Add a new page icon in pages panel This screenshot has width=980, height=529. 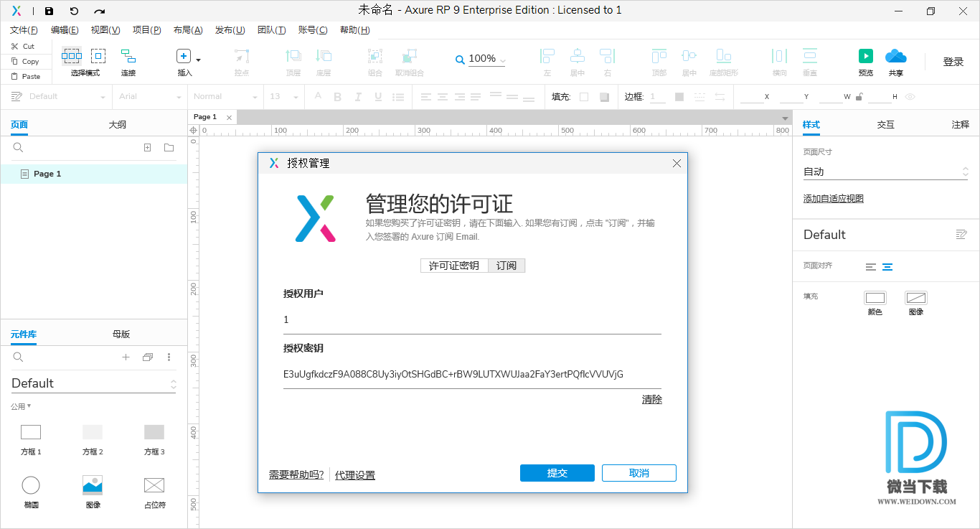[x=147, y=147]
